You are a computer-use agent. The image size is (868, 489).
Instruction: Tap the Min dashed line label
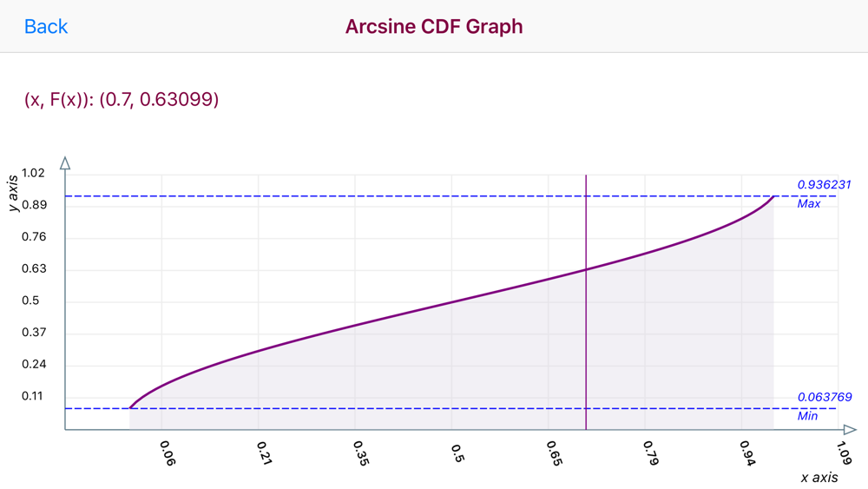pos(807,416)
